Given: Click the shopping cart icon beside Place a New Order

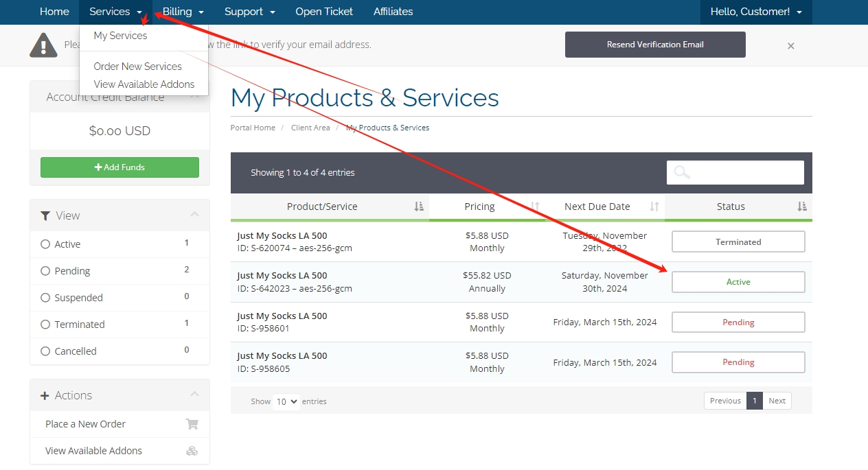Looking at the screenshot, I should pyautogui.click(x=192, y=424).
